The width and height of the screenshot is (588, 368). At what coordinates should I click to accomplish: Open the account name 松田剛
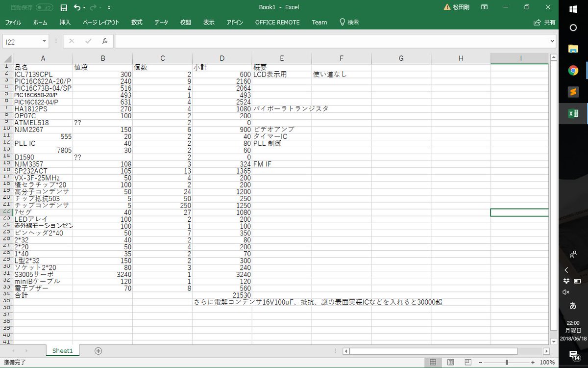[x=461, y=7]
